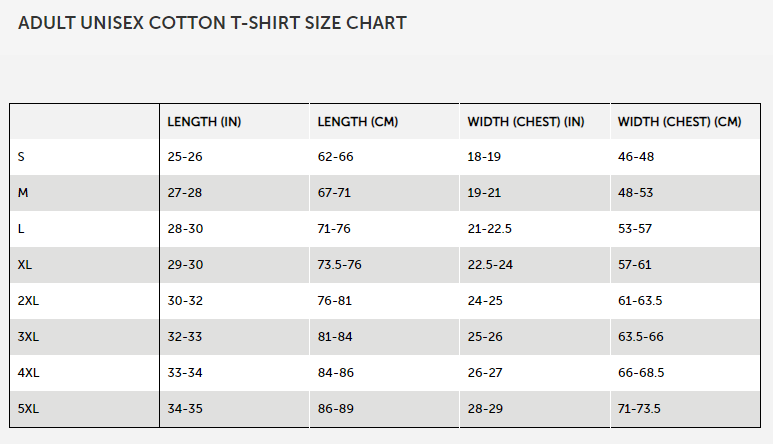Click the 61-63.5 chest width cell
Image resolution: width=773 pixels, height=444 pixels.
(x=639, y=301)
